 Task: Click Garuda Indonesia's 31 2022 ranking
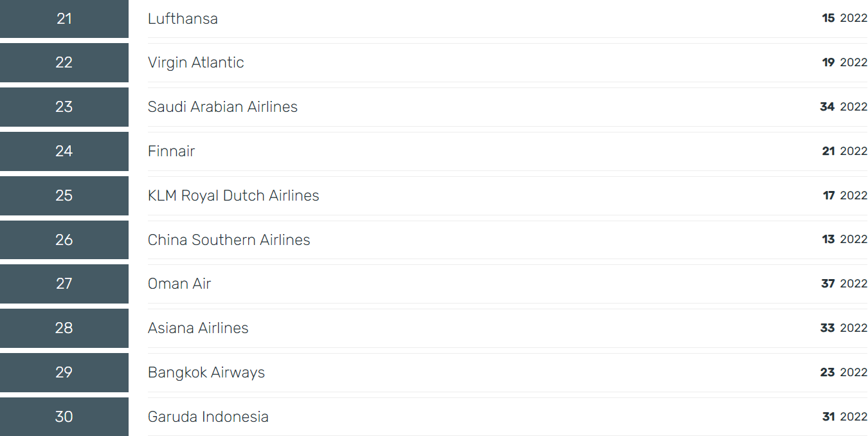[x=845, y=417]
